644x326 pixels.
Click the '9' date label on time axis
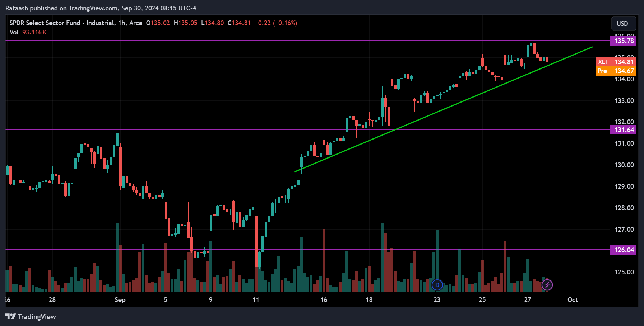(x=210, y=300)
